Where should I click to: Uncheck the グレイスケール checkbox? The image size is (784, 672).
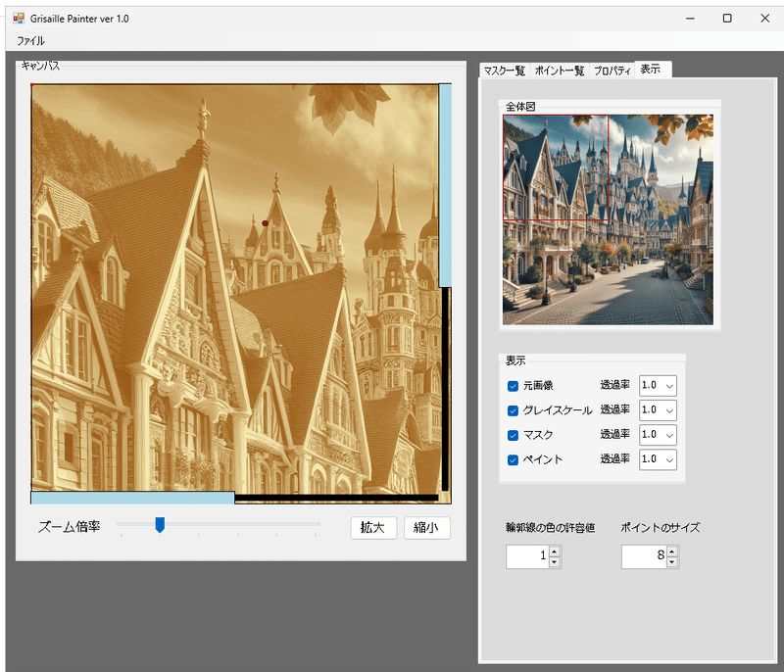pos(513,410)
